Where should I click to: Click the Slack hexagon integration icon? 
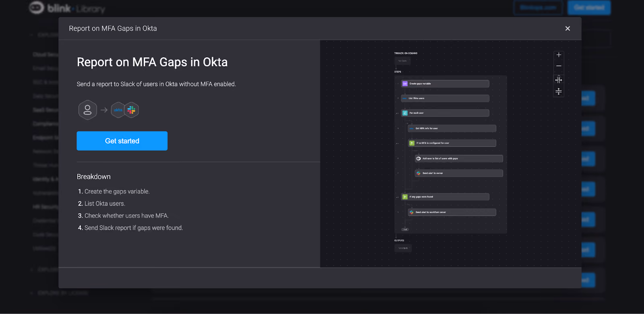132,110
